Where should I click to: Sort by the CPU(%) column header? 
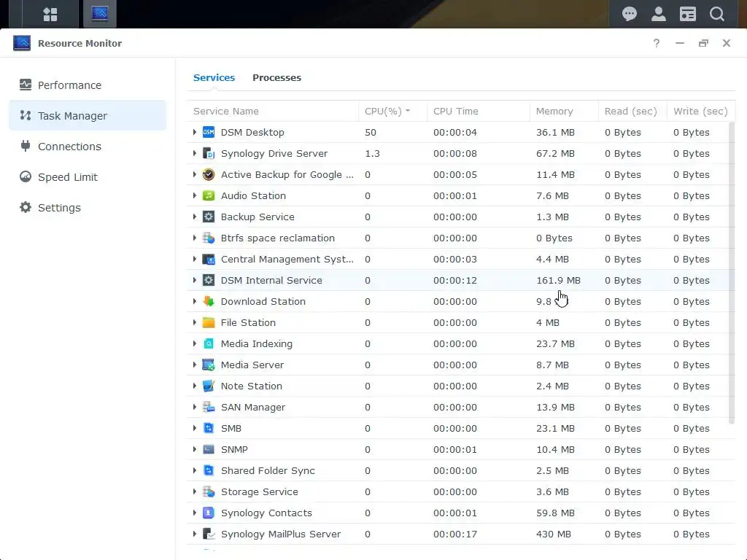pos(392,111)
